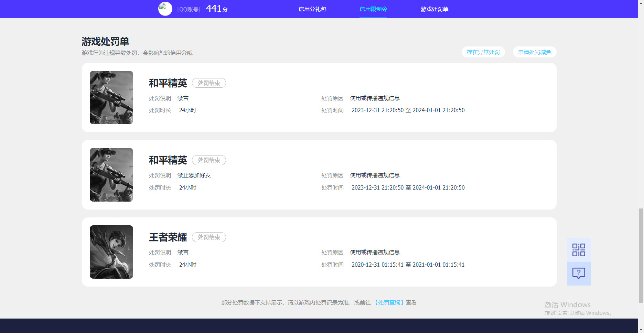This screenshot has width=644, height=333.
Task: Click the [QQ账号] label
Action: tap(189, 9)
